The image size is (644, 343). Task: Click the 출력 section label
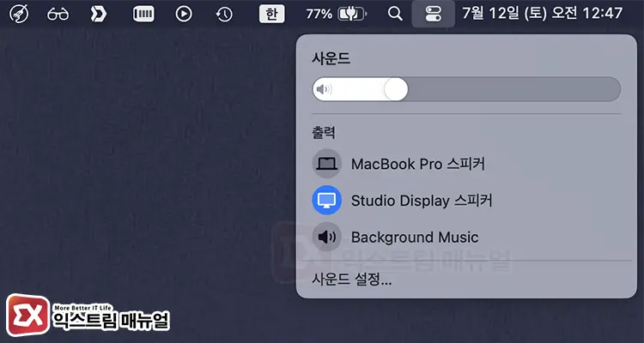(324, 132)
